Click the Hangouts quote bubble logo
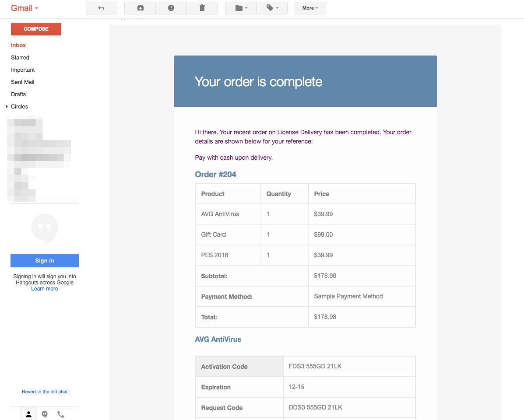Image resolution: width=524 pixels, height=420 pixels. point(45,229)
